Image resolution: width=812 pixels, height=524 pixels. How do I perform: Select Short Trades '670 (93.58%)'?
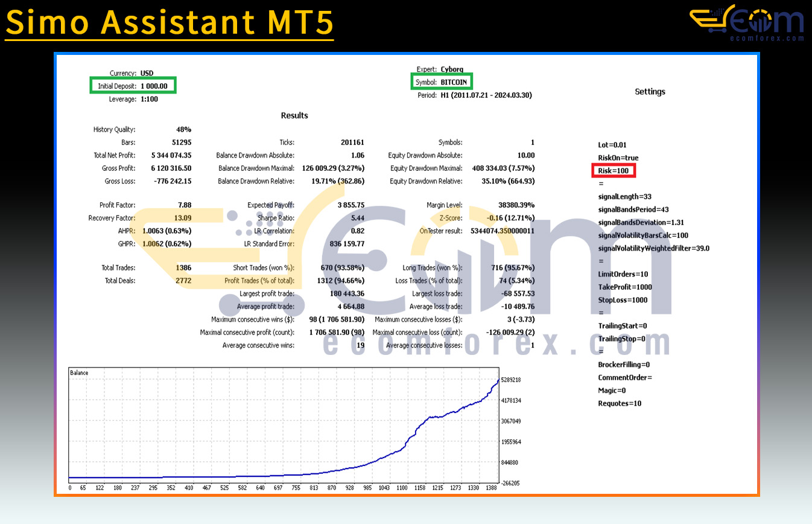coord(342,268)
